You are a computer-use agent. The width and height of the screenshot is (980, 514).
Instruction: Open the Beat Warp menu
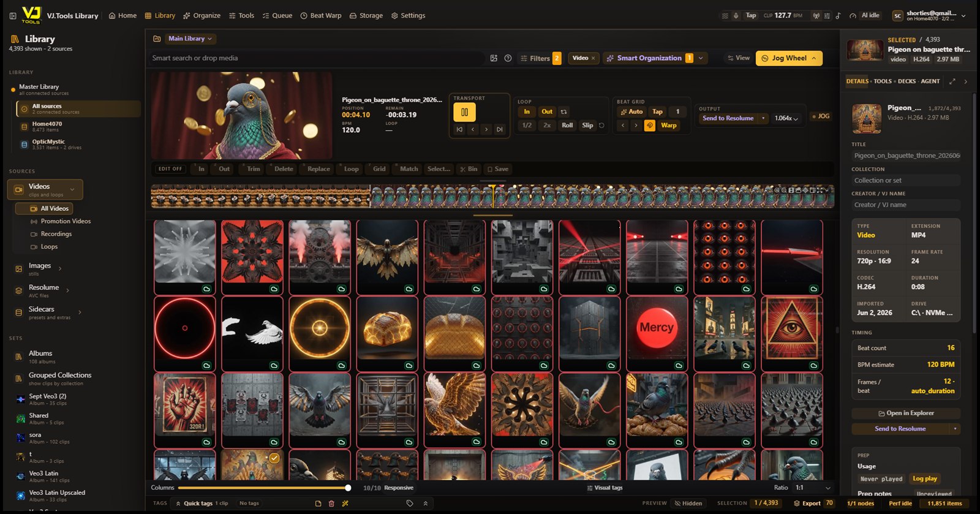click(x=321, y=15)
